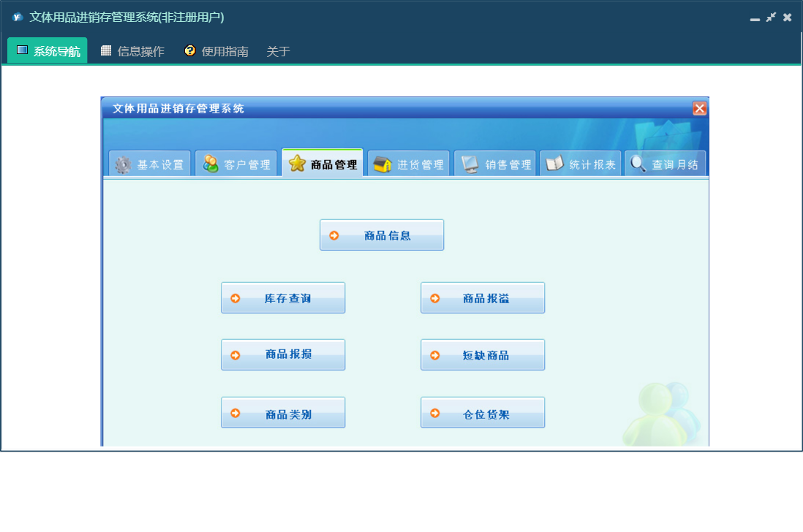The image size is (803, 532).
Task: Switch to the 销售管理 tab
Action: (x=495, y=164)
